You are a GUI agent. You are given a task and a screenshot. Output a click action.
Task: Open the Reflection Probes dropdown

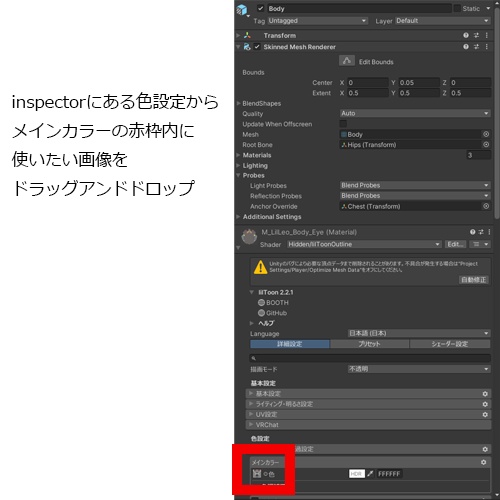click(415, 195)
